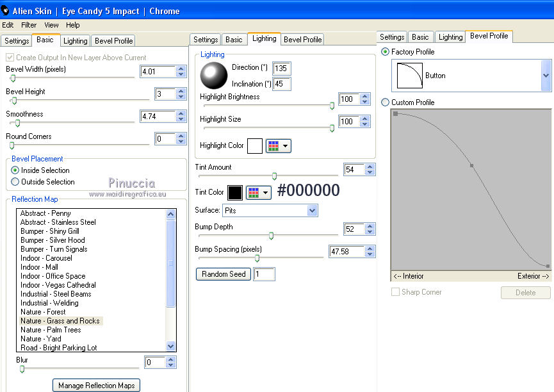
Task: Select Outside Selection bevel placement
Action: coord(15,182)
